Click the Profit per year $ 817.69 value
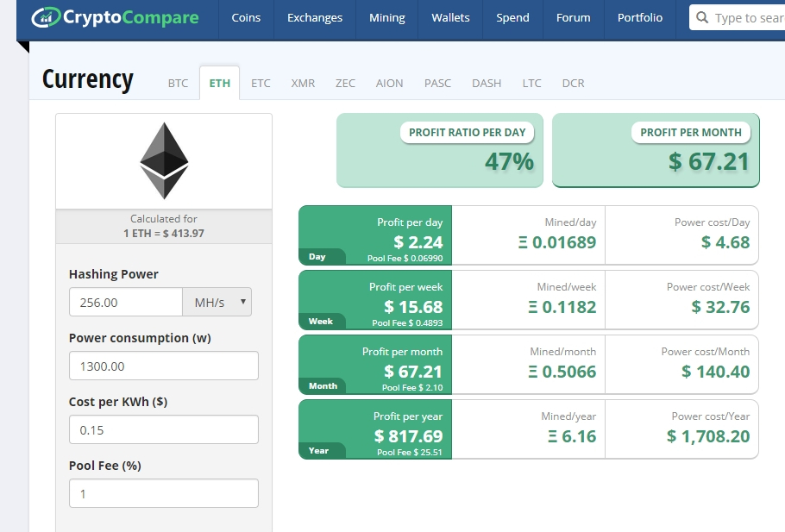Image resolution: width=785 pixels, height=532 pixels. click(409, 436)
